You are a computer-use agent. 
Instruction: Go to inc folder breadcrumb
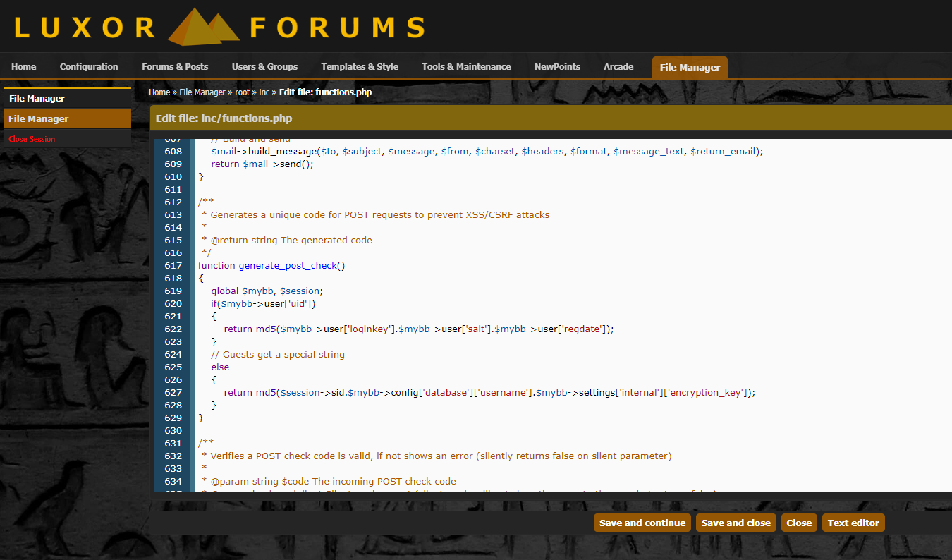[264, 92]
